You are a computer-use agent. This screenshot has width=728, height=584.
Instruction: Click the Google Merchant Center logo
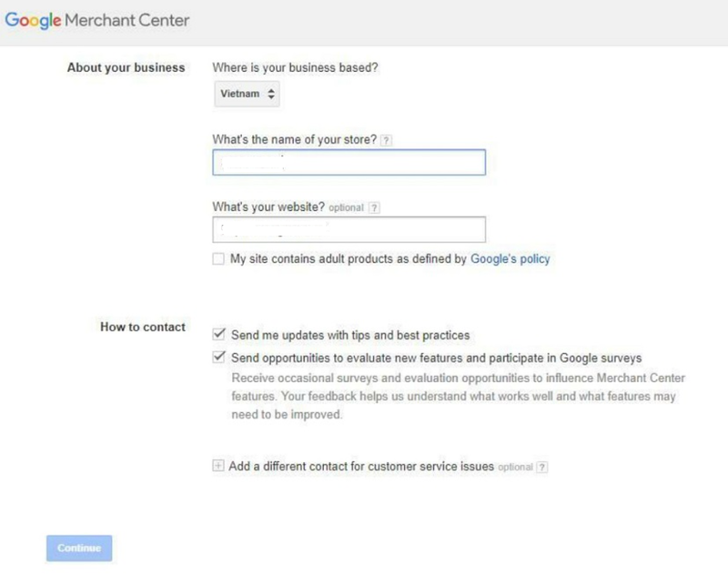tap(97, 20)
